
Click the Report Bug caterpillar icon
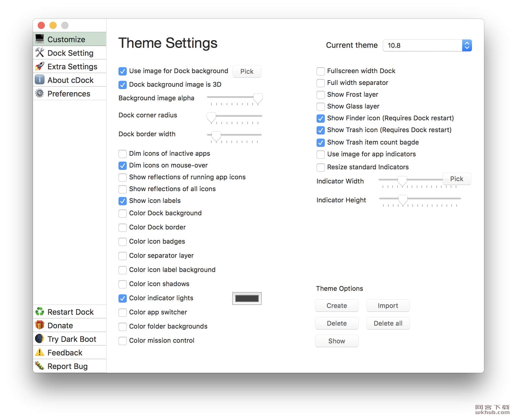click(x=39, y=366)
